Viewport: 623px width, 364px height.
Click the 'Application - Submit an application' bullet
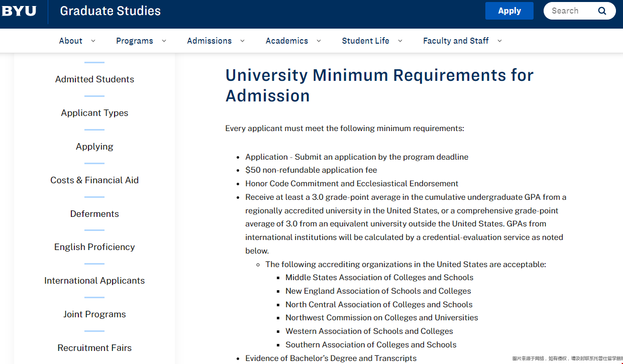pyautogui.click(x=357, y=157)
